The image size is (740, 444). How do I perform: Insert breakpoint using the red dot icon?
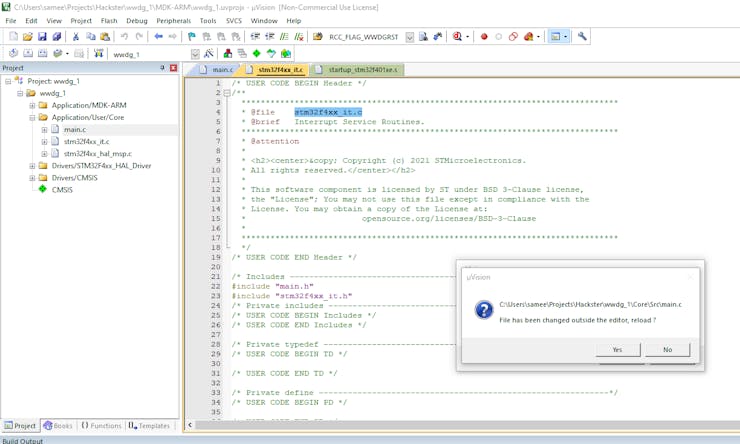coord(484,37)
